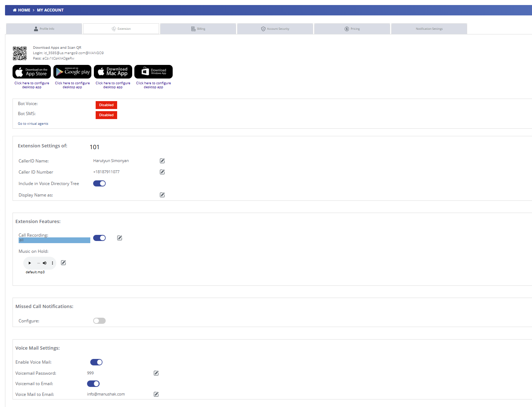Image resolution: width=532 pixels, height=407 pixels.
Task: Open the audio player options menu
Action: pyautogui.click(x=52, y=263)
